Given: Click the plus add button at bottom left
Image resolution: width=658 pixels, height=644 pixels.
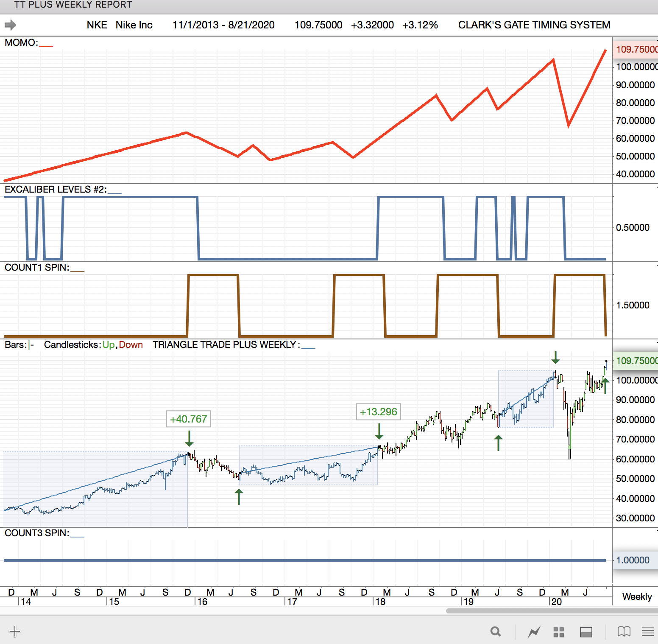Looking at the screenshot, I should (x=14, y=631).
